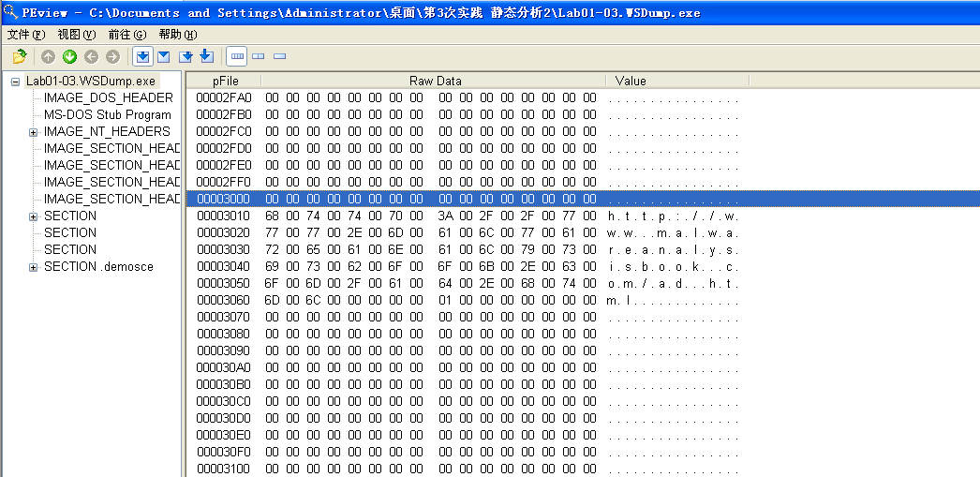Click the Raw Data column header

click(435, 81)
